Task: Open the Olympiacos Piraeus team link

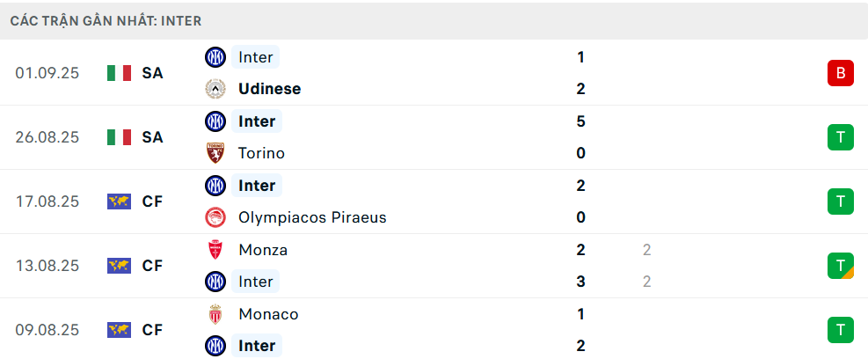Action: click(312, 217)
